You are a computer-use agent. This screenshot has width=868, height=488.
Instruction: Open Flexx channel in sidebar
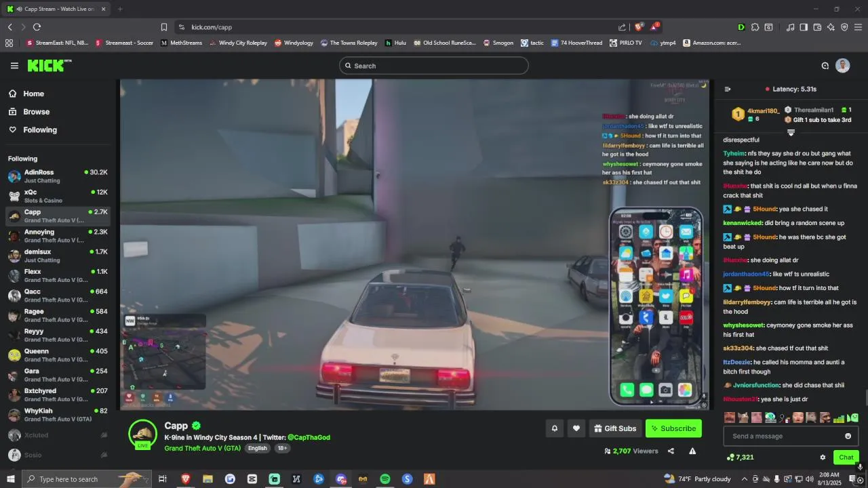(58, 275)
